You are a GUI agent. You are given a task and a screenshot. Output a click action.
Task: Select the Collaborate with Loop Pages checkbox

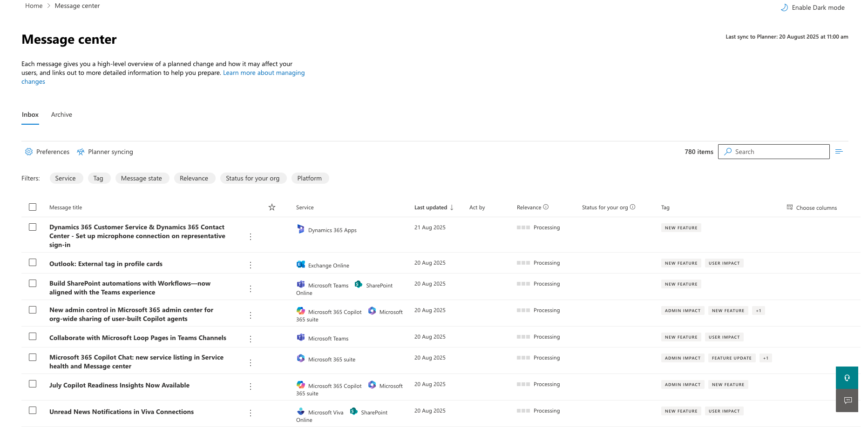pyautogui.click(x=33, y=336)
